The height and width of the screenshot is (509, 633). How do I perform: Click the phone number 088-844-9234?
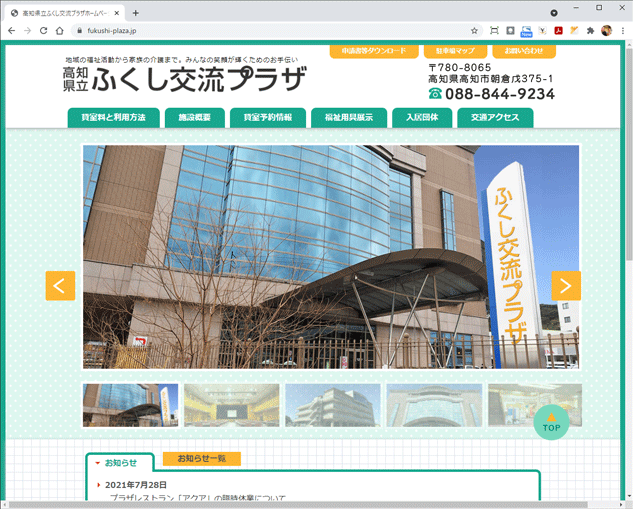pos(500,94)
